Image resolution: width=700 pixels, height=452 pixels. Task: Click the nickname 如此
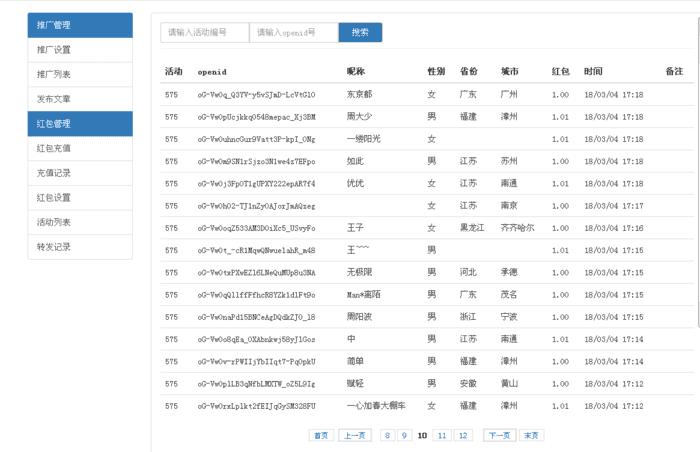[x=355, y=161]
